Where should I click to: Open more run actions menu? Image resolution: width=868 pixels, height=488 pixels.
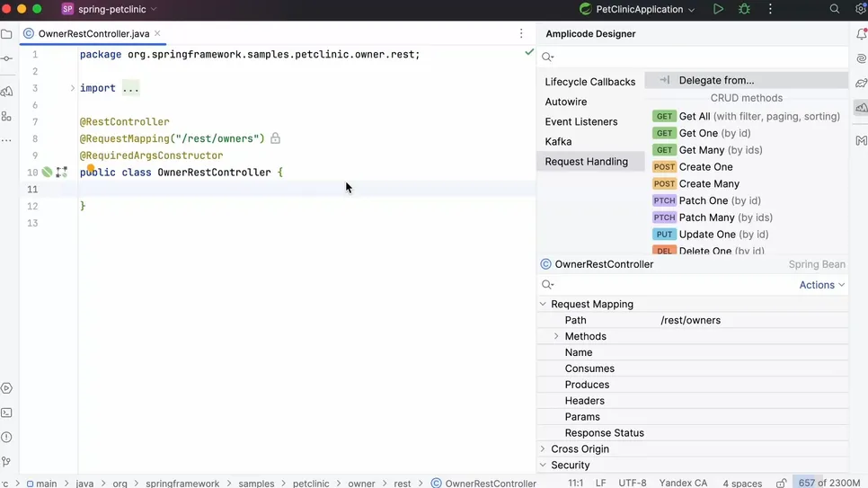(x=770, y=9)
